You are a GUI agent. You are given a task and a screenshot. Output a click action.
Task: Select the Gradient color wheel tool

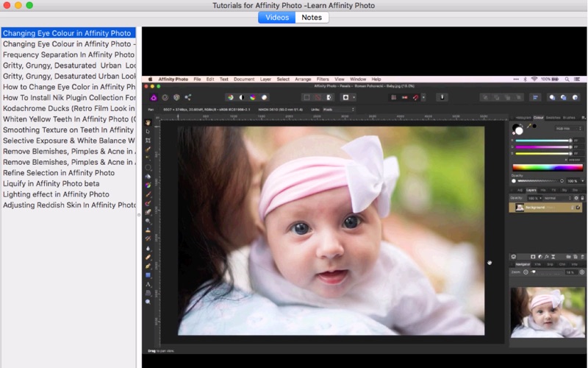pos(148,185)
